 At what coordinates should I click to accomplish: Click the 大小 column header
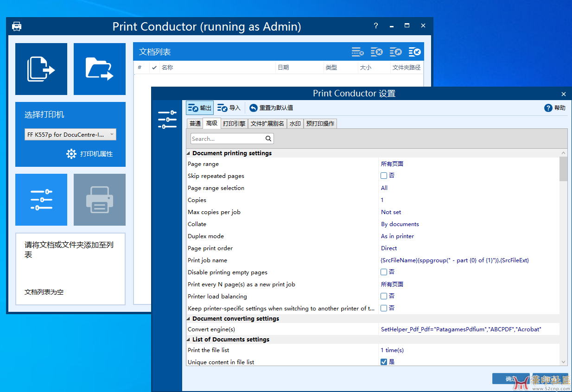click(374, 67)
